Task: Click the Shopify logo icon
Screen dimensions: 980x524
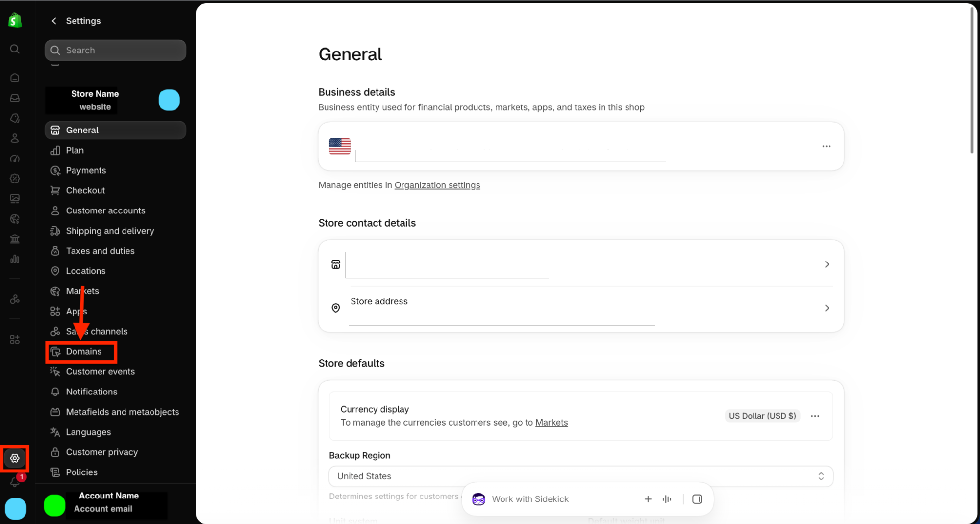Action: point(15,20)
